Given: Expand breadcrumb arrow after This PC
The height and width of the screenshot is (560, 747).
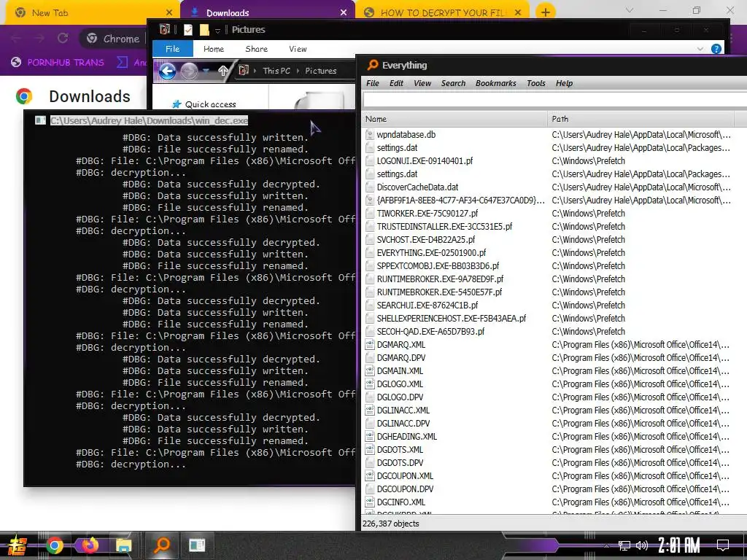Looking at the screenshot, I should (x=298, y=71).
